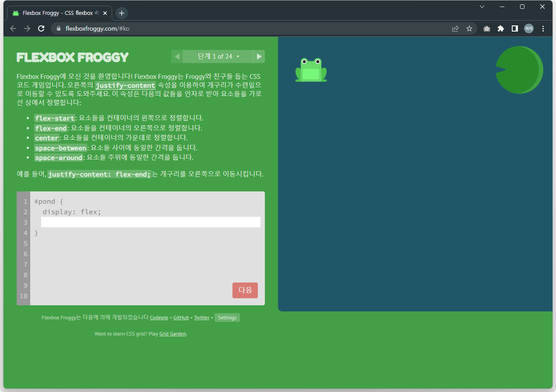Click the center code value

tap(47, 138)
